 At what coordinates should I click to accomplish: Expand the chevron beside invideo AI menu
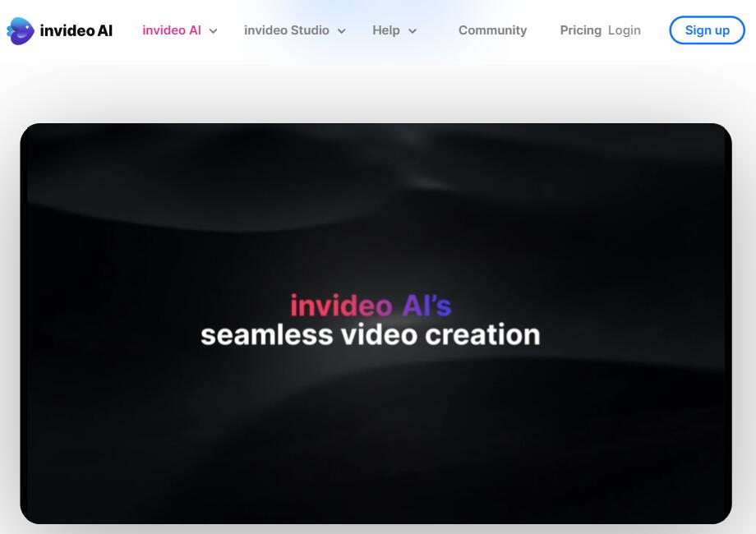click(214, 31)
